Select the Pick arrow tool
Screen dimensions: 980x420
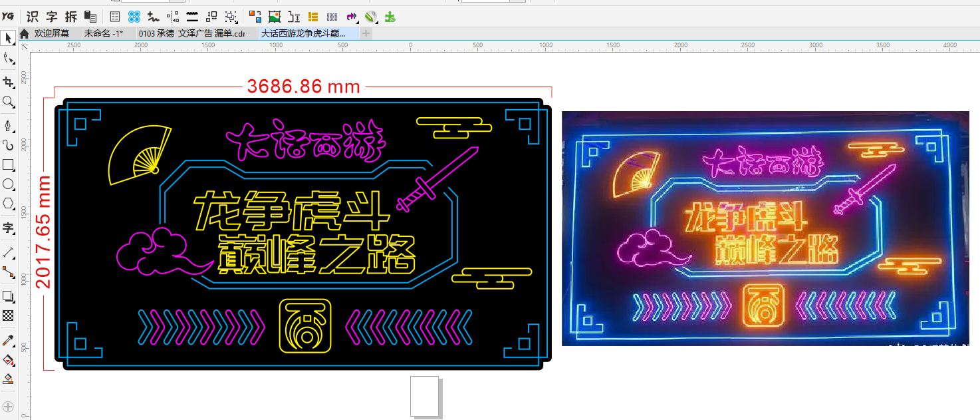(x=8, y=38)
